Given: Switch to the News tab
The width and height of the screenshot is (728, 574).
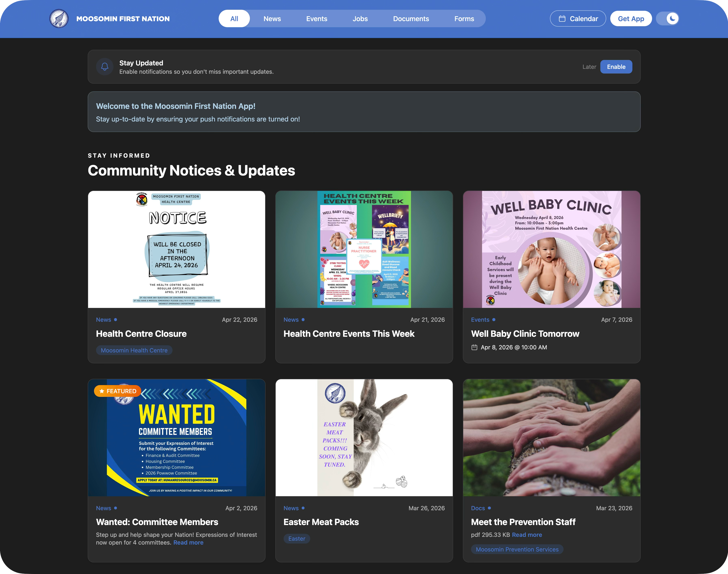Looking at the screenshot, I should click(272, 18).
